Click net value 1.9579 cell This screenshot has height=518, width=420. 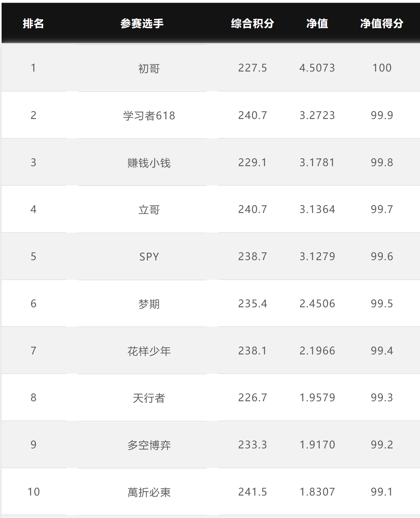(317, 397)
